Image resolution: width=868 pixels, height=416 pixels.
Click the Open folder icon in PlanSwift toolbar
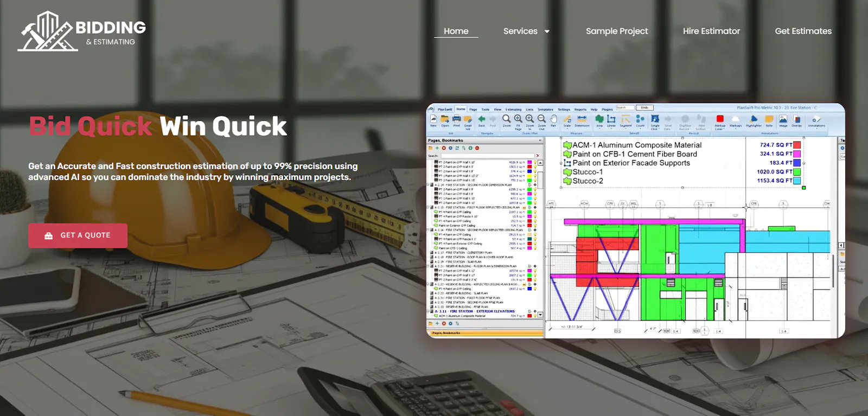(x=445, y=119)
